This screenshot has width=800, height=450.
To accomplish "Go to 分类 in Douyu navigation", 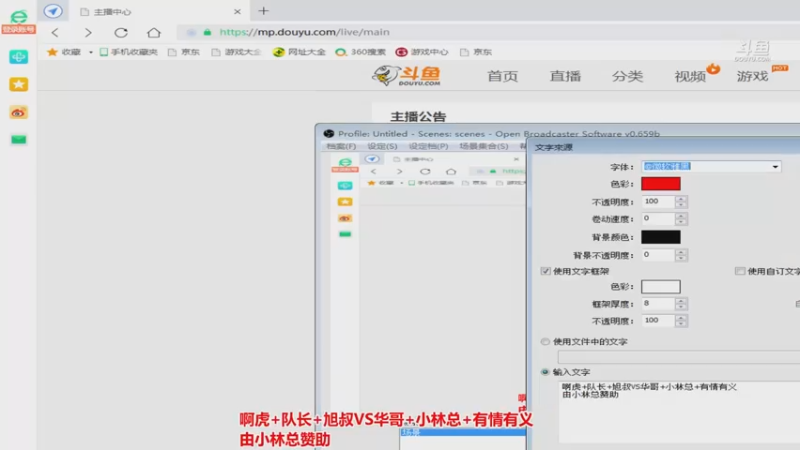I will (628, 77).
